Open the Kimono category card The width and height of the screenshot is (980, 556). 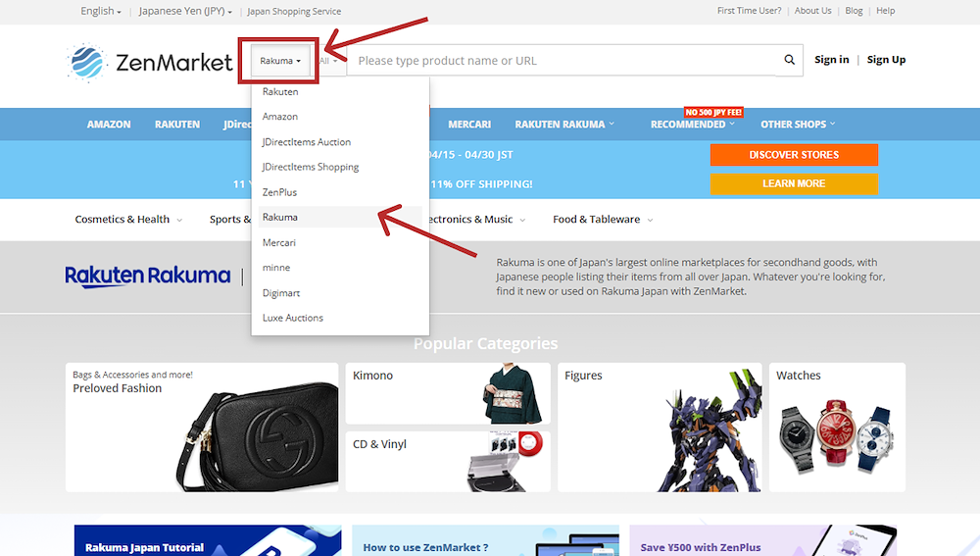(x=448, y=393)
